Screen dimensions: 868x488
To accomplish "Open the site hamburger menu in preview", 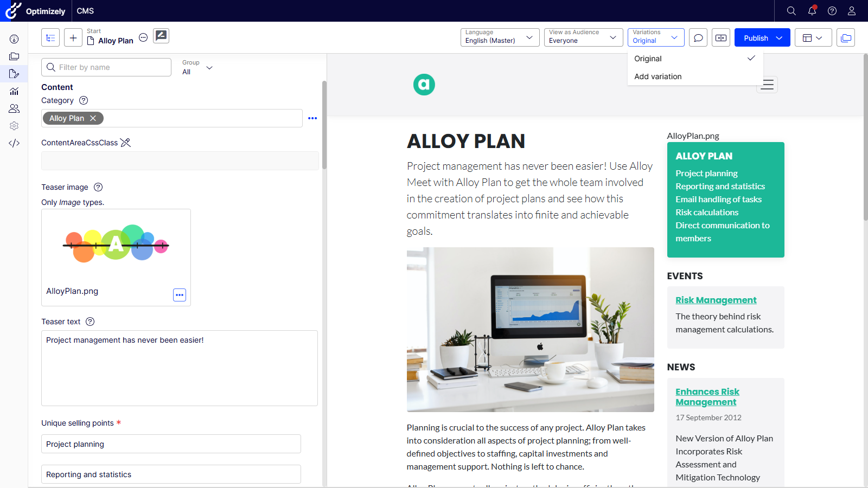I will click(767, 85).
